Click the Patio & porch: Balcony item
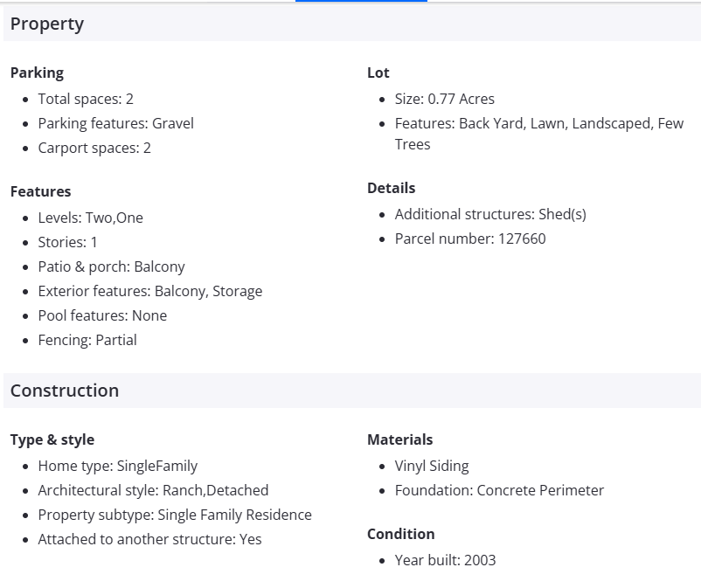This screenshot has height=588, width=701. [111, 266]
